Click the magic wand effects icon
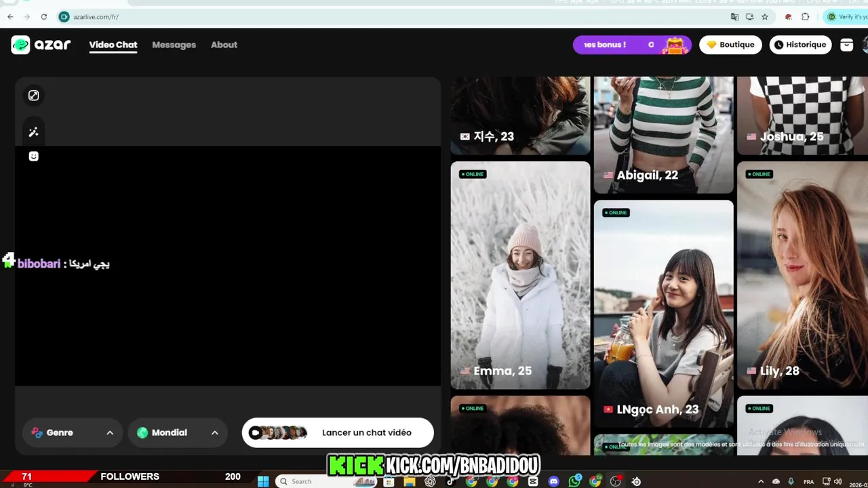 [x=33, y=132]
